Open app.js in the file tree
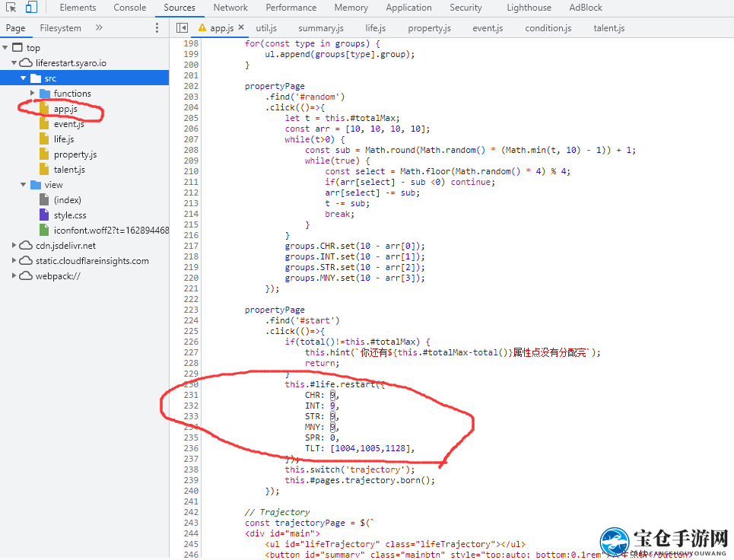Viewport: 734px width, 560px height. [x=65, y=109]
